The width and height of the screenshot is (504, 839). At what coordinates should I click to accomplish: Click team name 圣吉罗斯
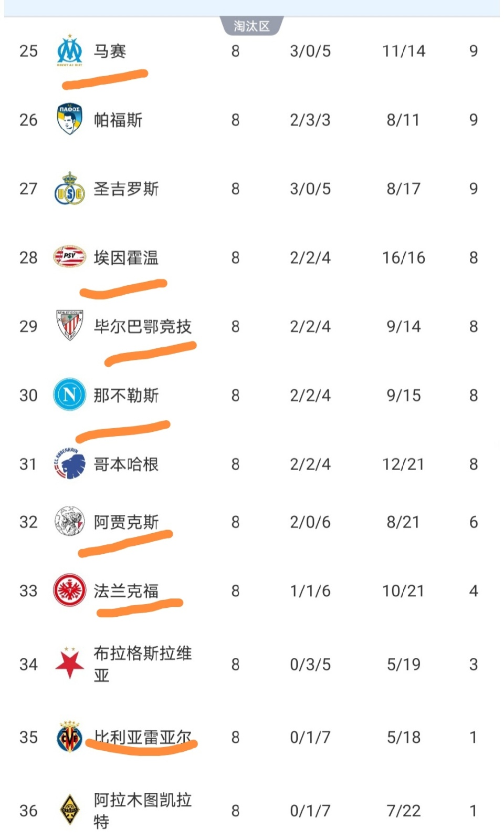[126, 189]
